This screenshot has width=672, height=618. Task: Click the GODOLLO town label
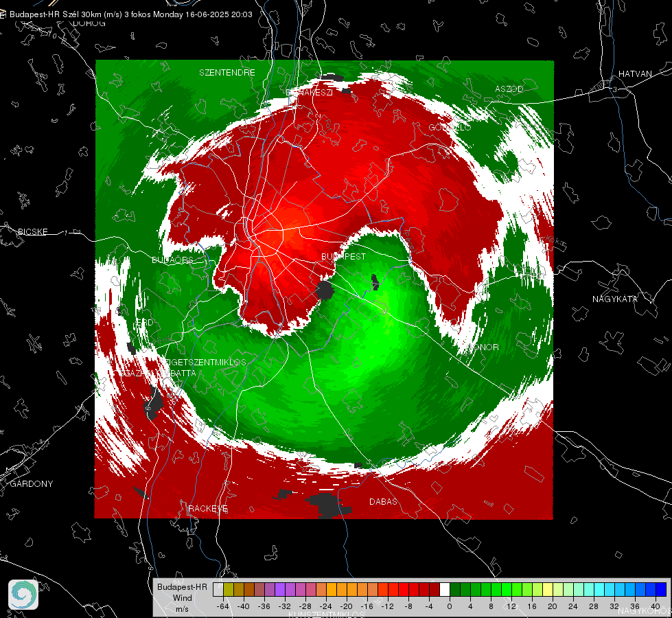pyautogui.click(x=450, y=127)
